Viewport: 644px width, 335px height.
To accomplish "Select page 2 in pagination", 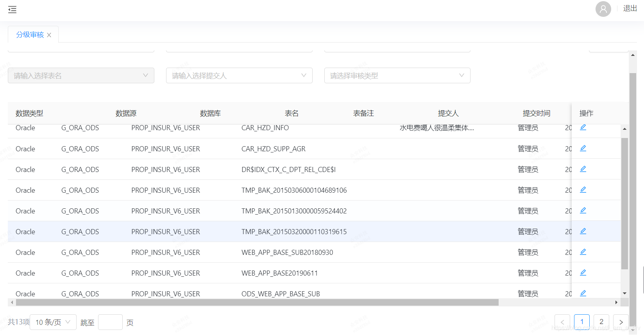I will (601, 322).
